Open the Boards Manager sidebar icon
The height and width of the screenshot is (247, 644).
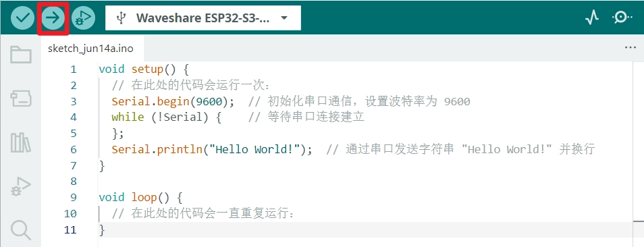click(x=21, y=99)
